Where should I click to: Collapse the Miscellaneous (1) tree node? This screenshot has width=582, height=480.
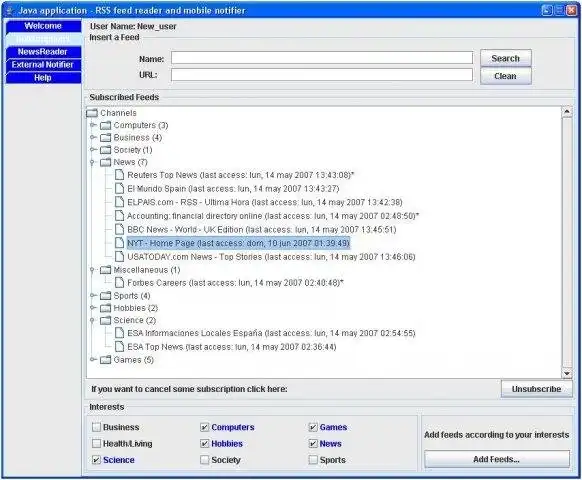click(x=92, y=270)
